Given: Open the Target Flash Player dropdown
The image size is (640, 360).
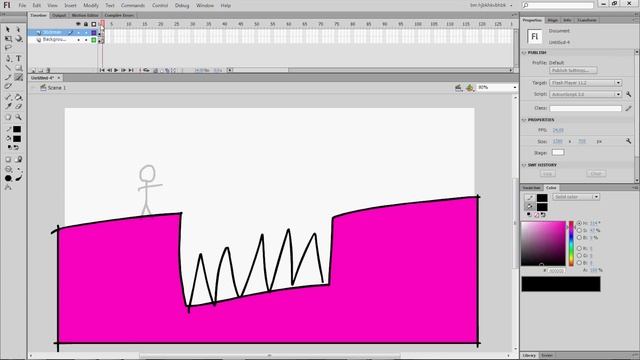Looking at the screenshot, I should [x=585, y=83].
